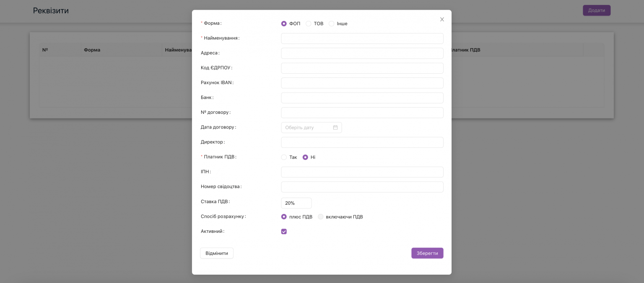Open the Ставка ПДВ dropdown showing 20%

point(296,203)
